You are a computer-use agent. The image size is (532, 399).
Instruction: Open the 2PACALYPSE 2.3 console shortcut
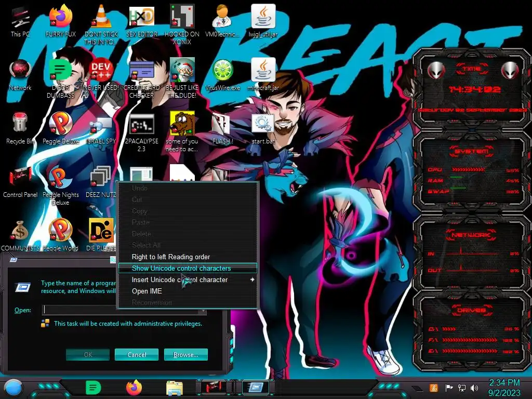(x=142, y=132)
